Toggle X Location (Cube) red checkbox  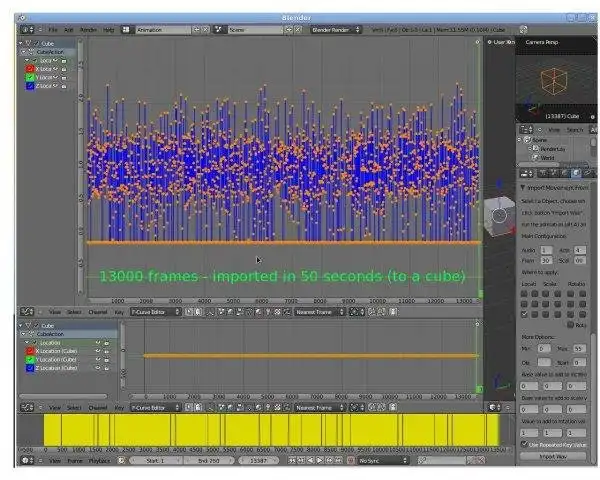click(29, 351)
